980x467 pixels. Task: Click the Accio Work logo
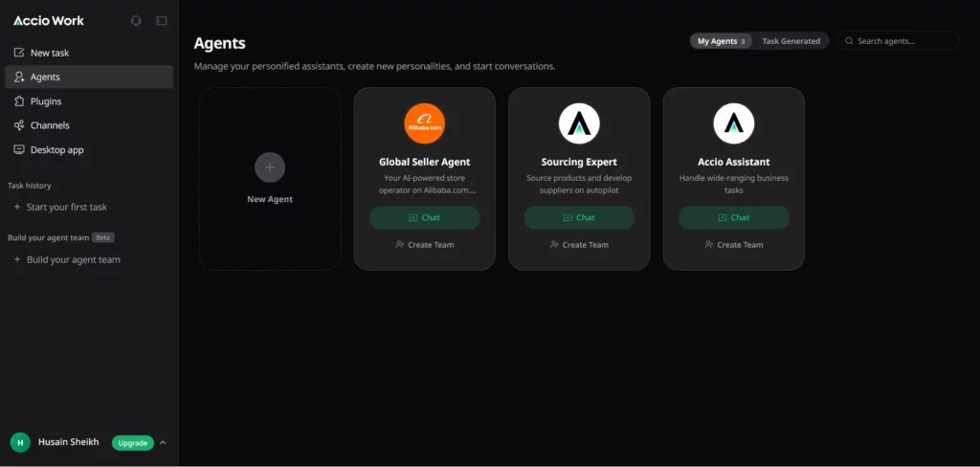pyautogui.click(x=49, y=21)
